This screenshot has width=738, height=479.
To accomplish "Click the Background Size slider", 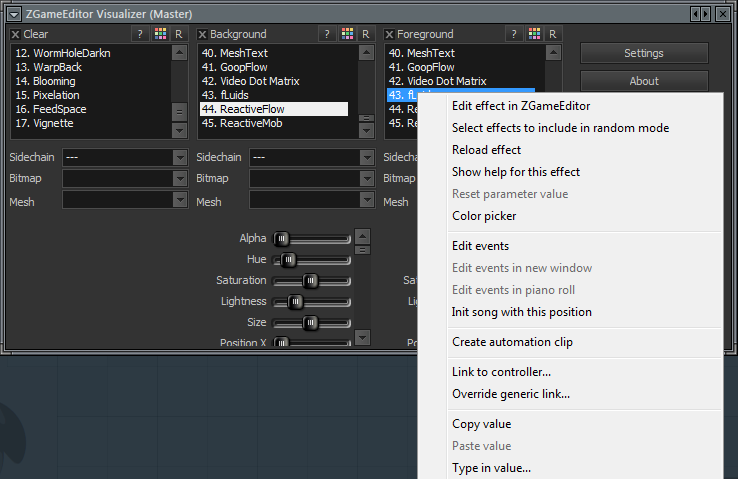I will [x=312, y=323].
